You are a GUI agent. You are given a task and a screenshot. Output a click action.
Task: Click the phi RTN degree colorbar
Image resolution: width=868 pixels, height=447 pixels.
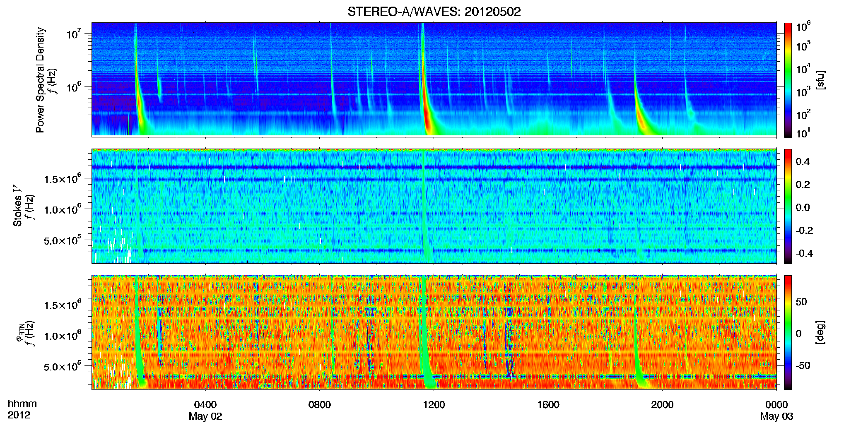click(x=788, y=332)
